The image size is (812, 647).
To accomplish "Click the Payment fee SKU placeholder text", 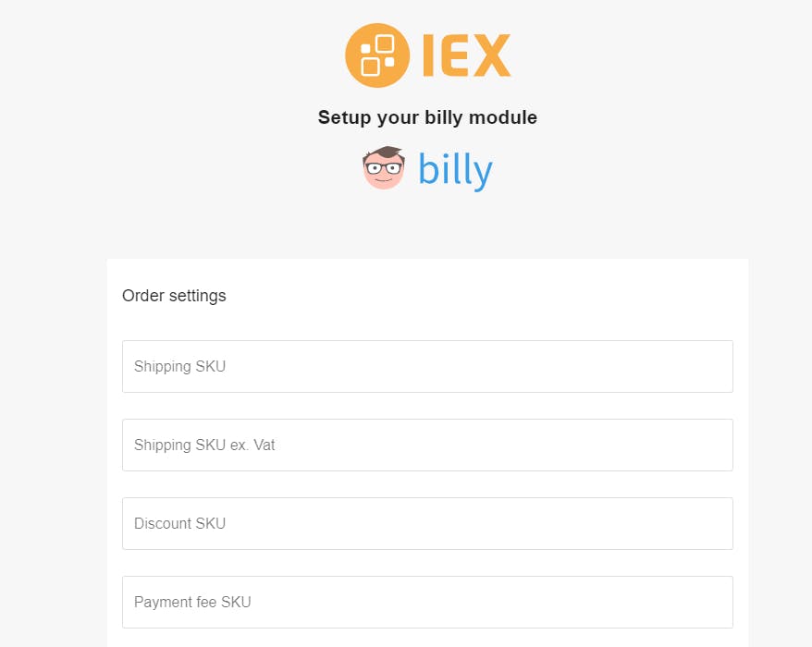I will click(x=192, y=602).
